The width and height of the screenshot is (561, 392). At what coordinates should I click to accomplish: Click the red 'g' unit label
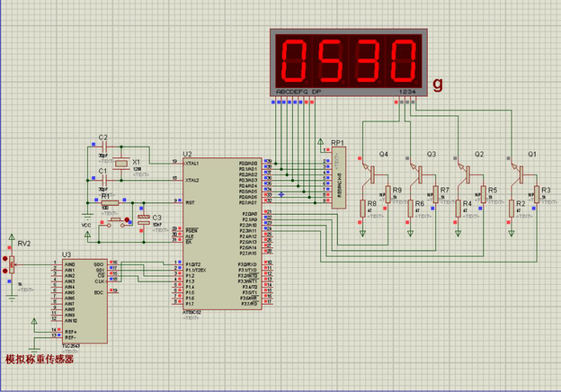pos(438,84)
